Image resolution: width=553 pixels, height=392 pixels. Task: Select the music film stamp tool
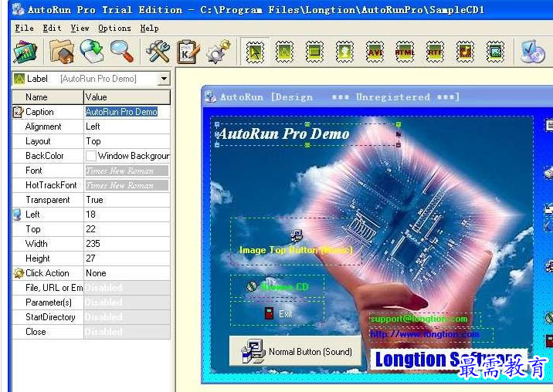(x=465, y=52)
